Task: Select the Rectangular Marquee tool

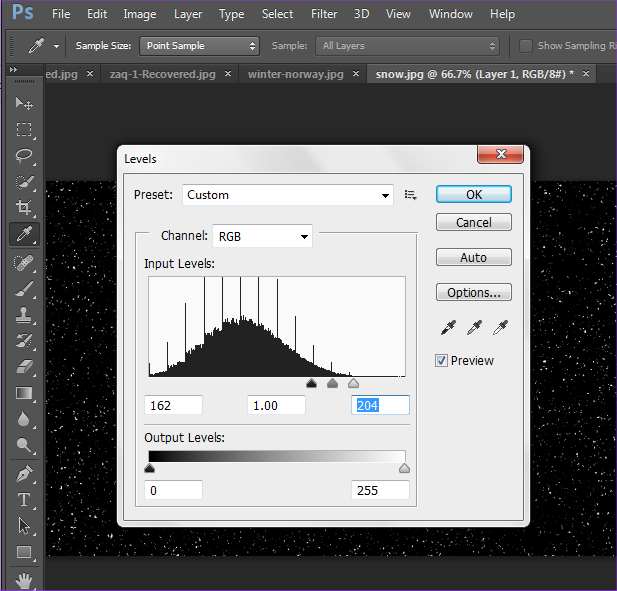Action: (x=24, y=129)
